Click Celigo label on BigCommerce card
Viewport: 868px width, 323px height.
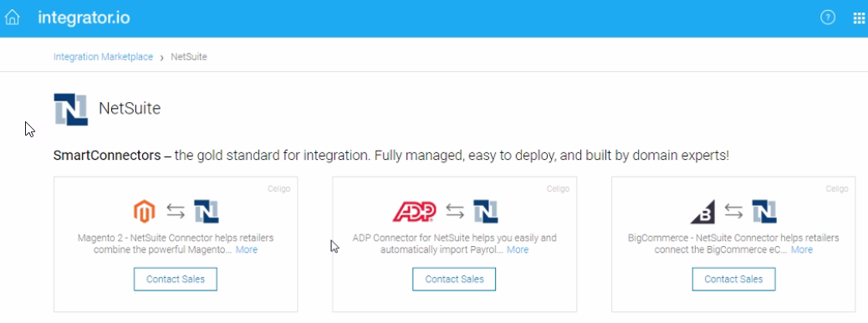(837, 189)
